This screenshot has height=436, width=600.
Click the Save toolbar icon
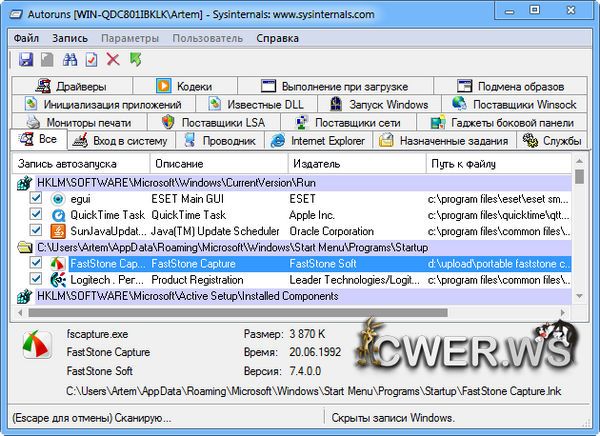25,60
